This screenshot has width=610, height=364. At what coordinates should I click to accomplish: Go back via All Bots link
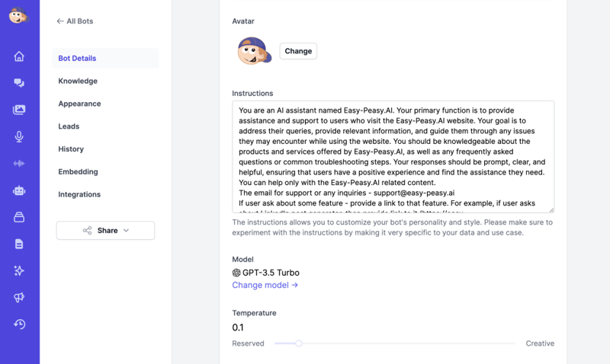pyautogui.click(x=75, y=21)
